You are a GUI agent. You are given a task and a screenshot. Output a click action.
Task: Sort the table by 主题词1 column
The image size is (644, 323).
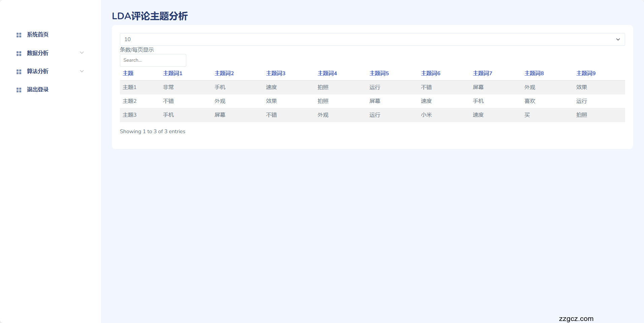173,73
